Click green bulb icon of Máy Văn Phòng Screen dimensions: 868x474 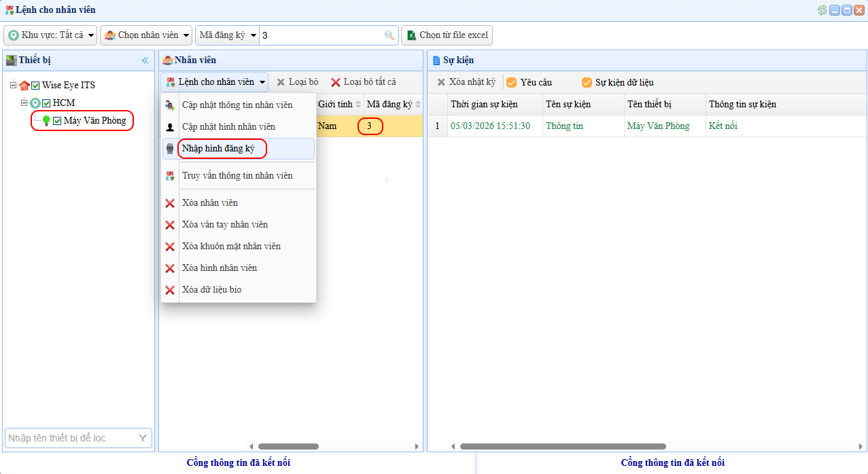[46, 121]
